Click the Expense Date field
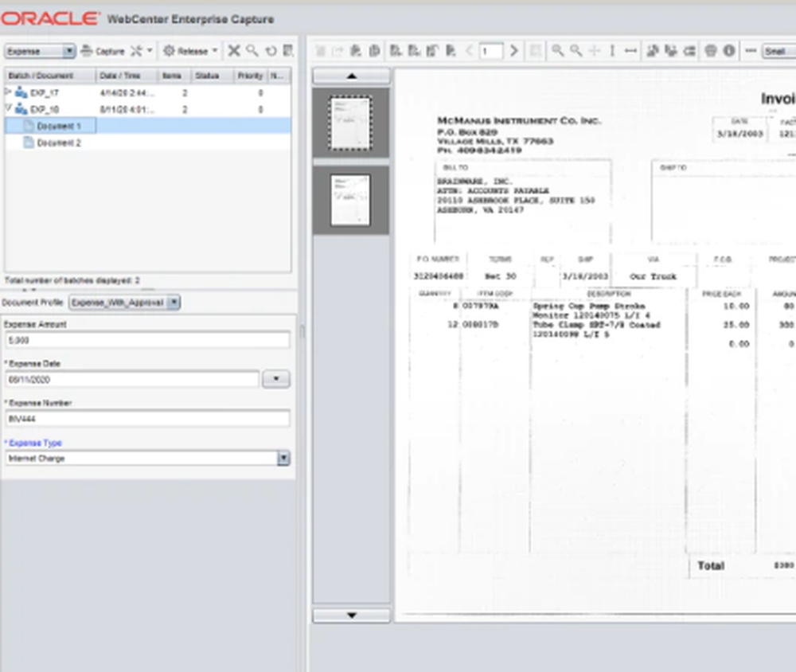This screenshot has width=796, height=672. click(x=132, y=380)
